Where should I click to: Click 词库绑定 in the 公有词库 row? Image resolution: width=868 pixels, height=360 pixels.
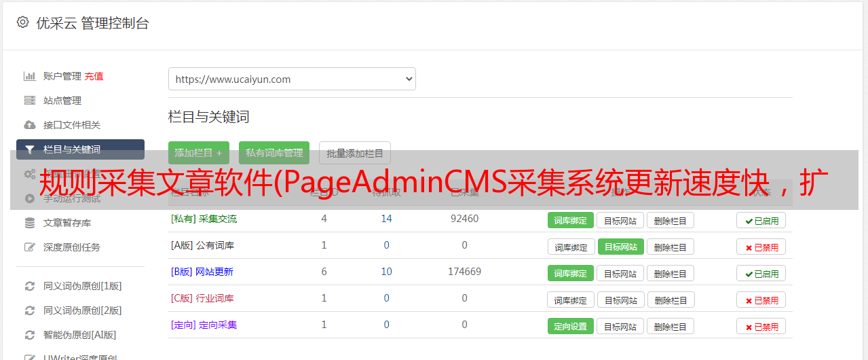click(x=571, y=247)
